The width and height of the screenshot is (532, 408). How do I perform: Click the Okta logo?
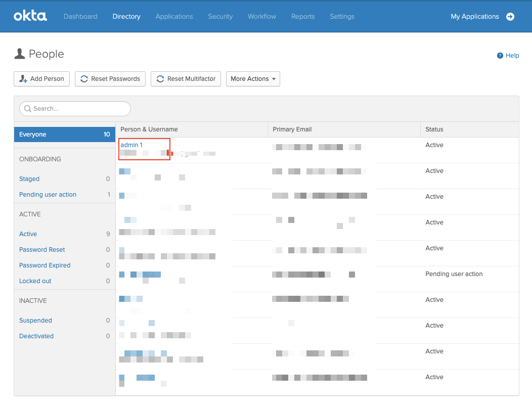pos(30,16)
